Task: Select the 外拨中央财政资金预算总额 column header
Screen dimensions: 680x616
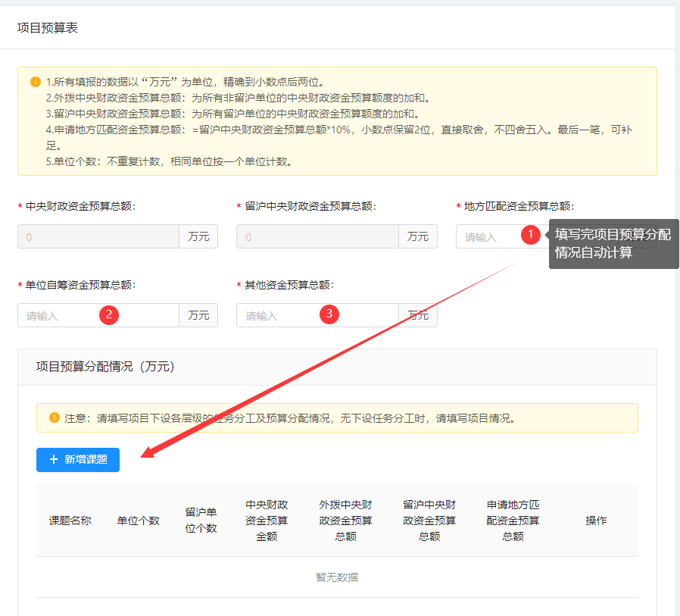Action: pos(345,521)
